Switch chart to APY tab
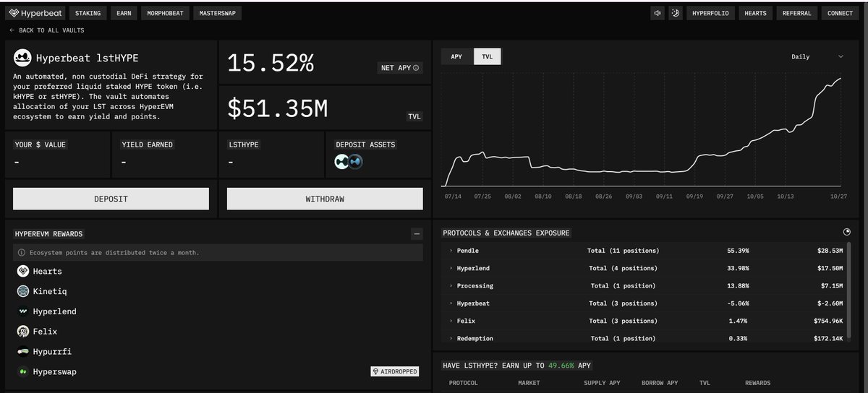868x393 pixels. click(x=456, y=56)
